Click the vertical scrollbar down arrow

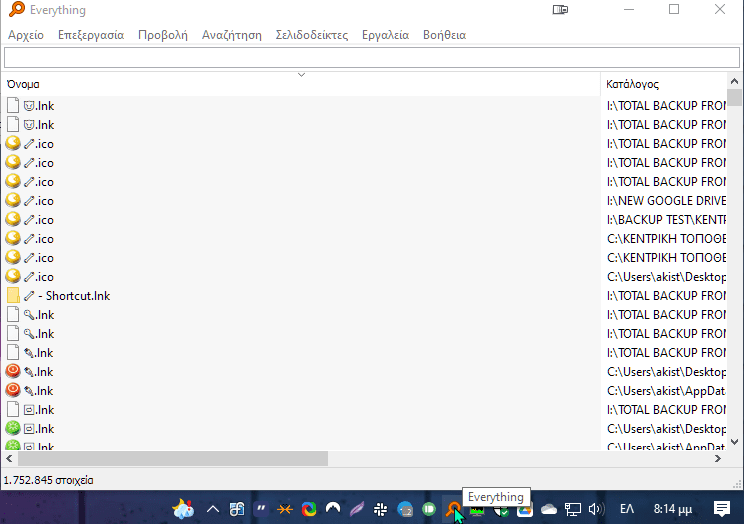735,441
